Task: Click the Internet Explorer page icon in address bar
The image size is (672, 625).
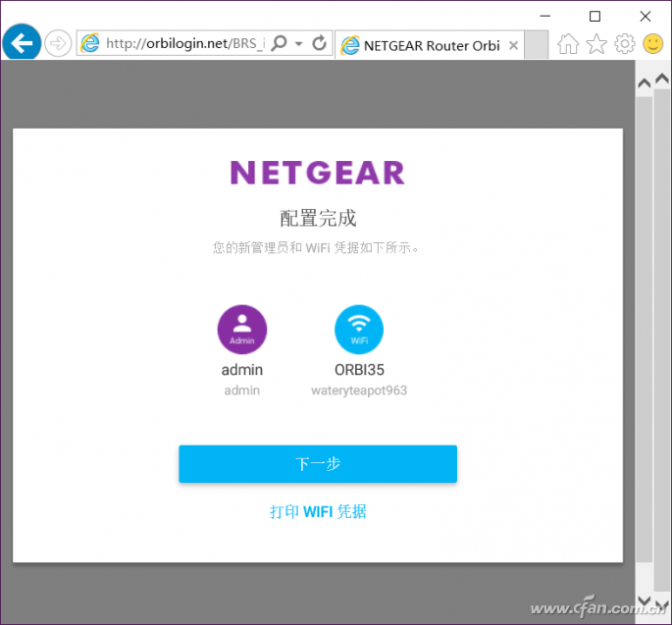Action: (x=90, y=43)
